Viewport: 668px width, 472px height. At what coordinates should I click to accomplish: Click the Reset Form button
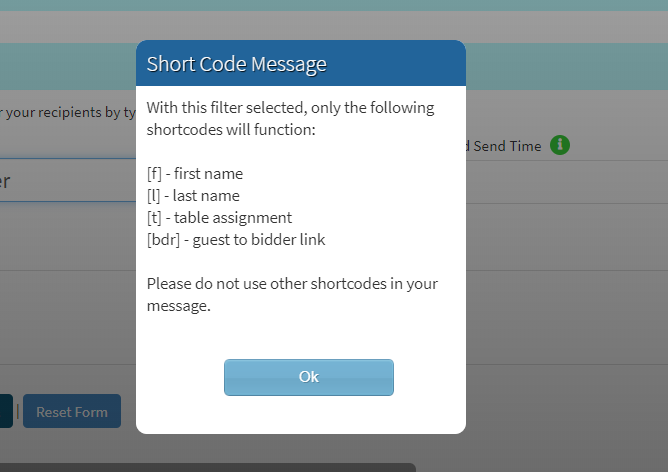(x=72, y=411)
